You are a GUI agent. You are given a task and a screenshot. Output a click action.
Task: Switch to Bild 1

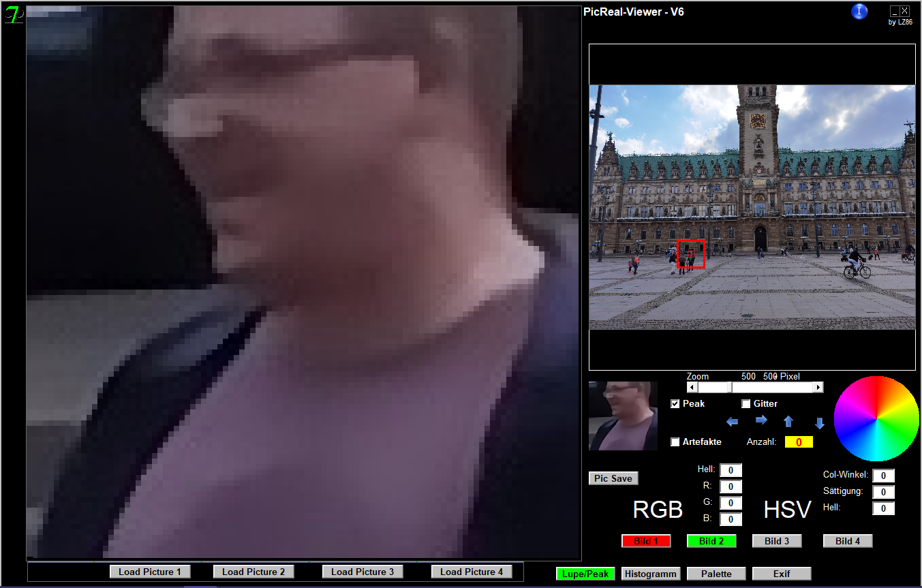[x=646, y=541]
